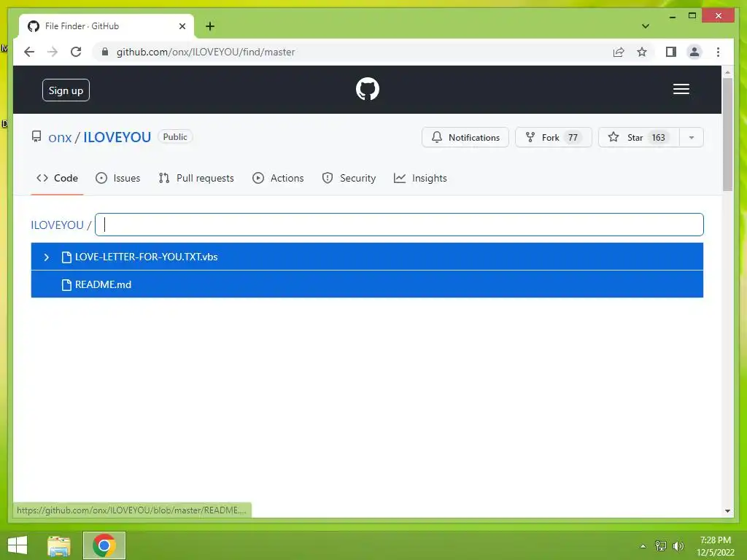747x560 pixels.
Task: Open the Insights tab
Action: tap(420, 178)
